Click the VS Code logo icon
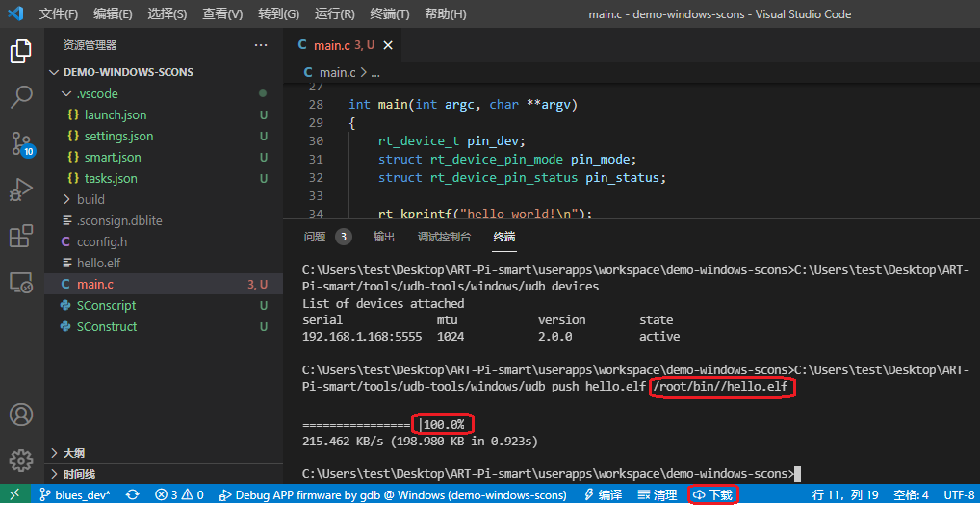This screenshot has width=980, height=505. [16, 13]
